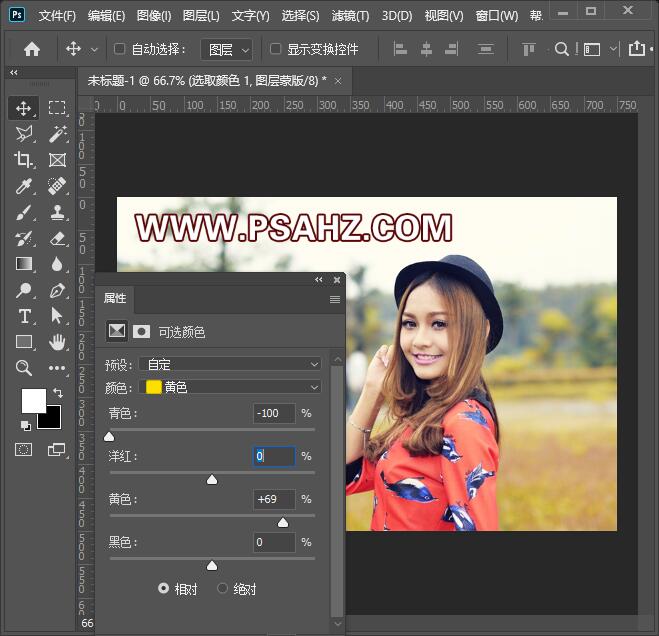Open the 滤镜(T) menu
This screenshot has height=636, width=659.
click(351, 16)
